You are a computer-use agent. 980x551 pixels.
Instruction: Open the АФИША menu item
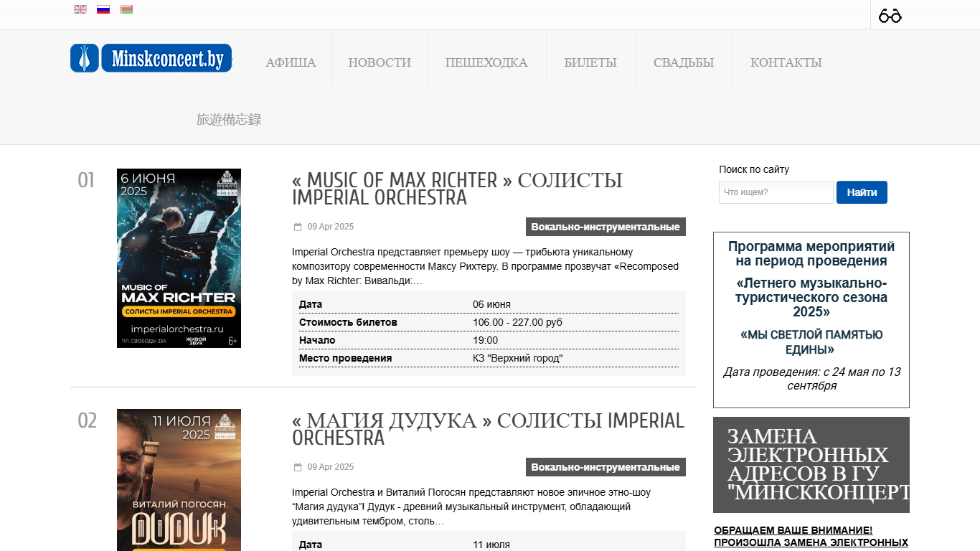[x=291, y=62]
